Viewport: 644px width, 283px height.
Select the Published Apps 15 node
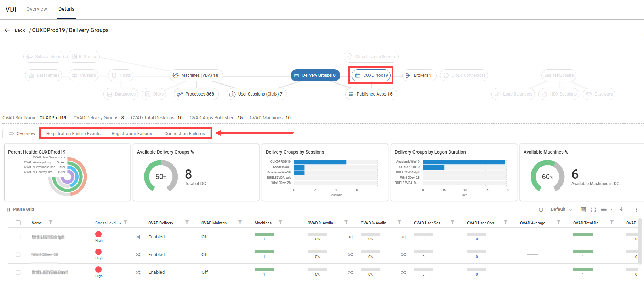pos(371,94)
